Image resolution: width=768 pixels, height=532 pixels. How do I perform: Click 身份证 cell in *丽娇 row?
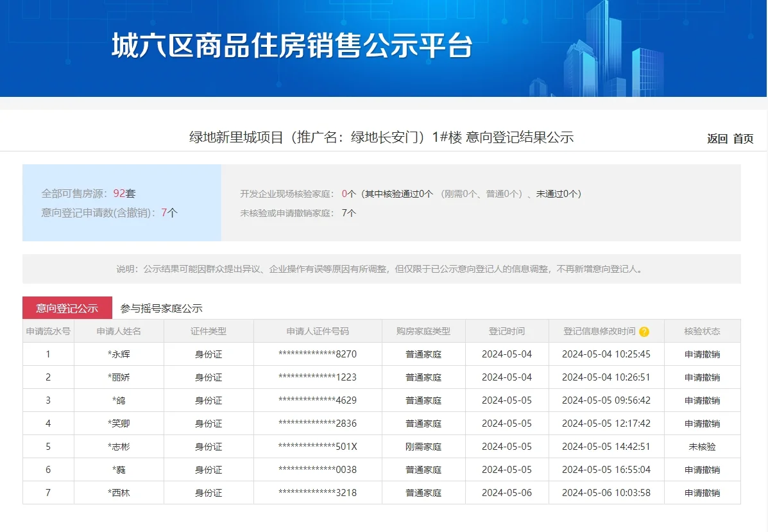tap(208, 378)
